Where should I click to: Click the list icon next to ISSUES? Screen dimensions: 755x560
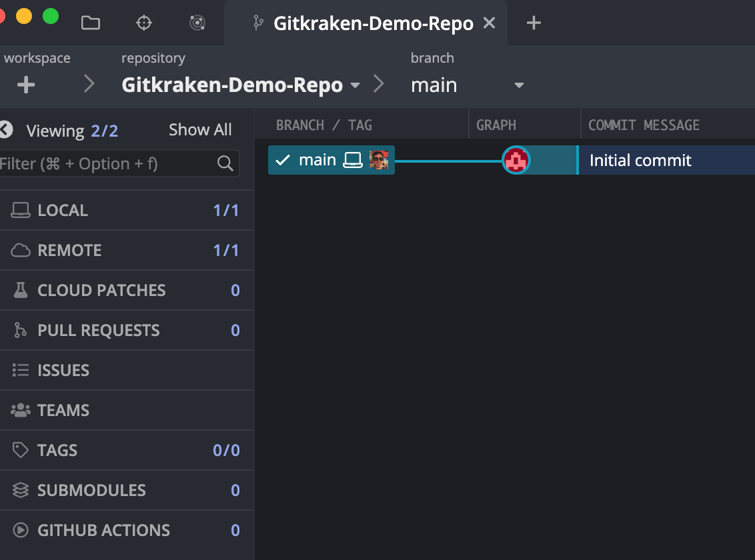coord(21,370)
